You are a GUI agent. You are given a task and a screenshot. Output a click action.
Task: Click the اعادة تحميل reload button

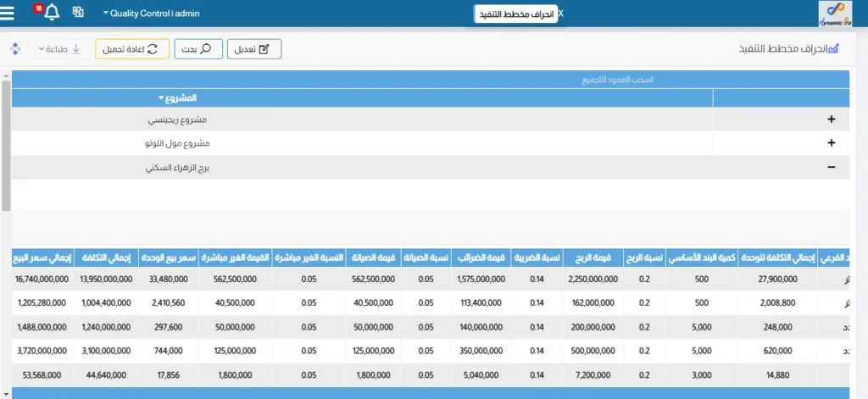click(132, 49)
